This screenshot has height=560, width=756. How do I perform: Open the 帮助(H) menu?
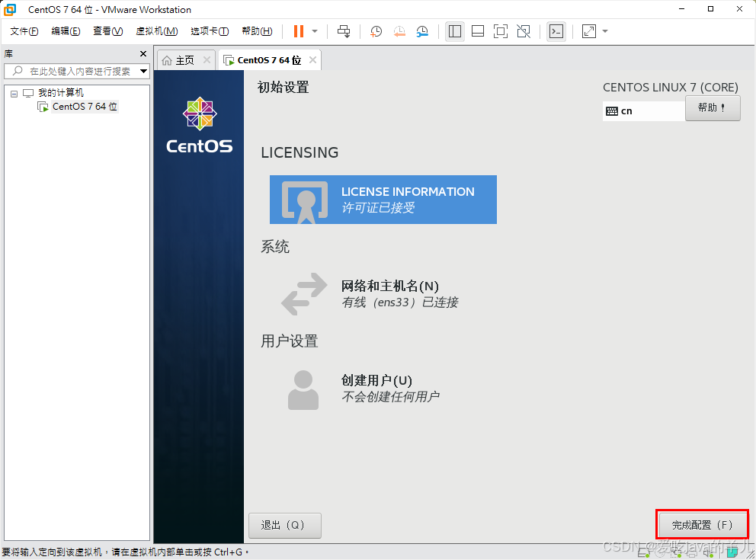(257, 31)
